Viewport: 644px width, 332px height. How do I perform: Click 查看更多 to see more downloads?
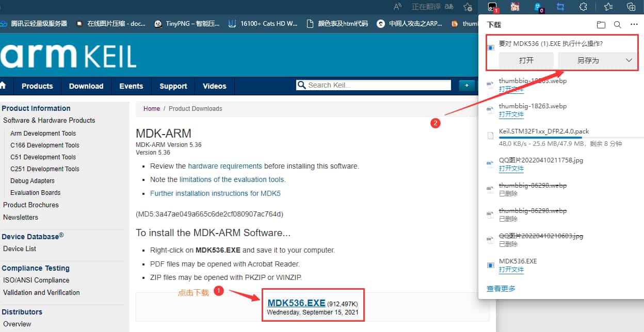(x=501, y=289)
